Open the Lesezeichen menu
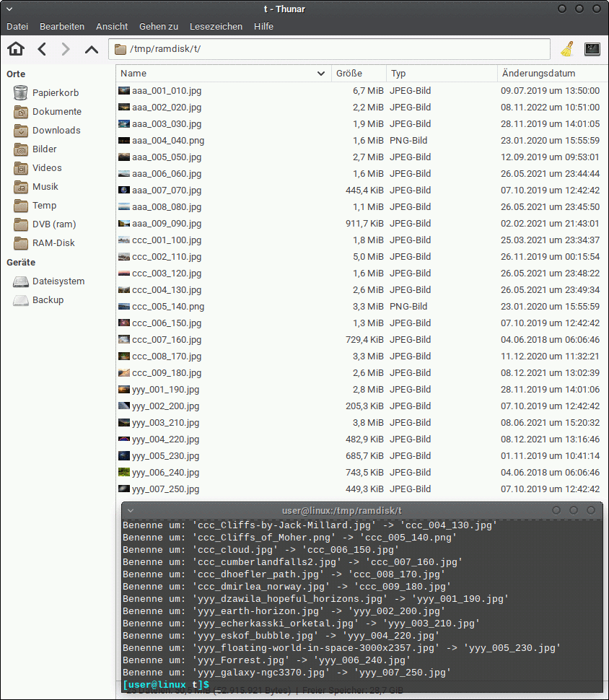Image resolution: width=609 pixels, height=700 pixels. tap(216, 26)
